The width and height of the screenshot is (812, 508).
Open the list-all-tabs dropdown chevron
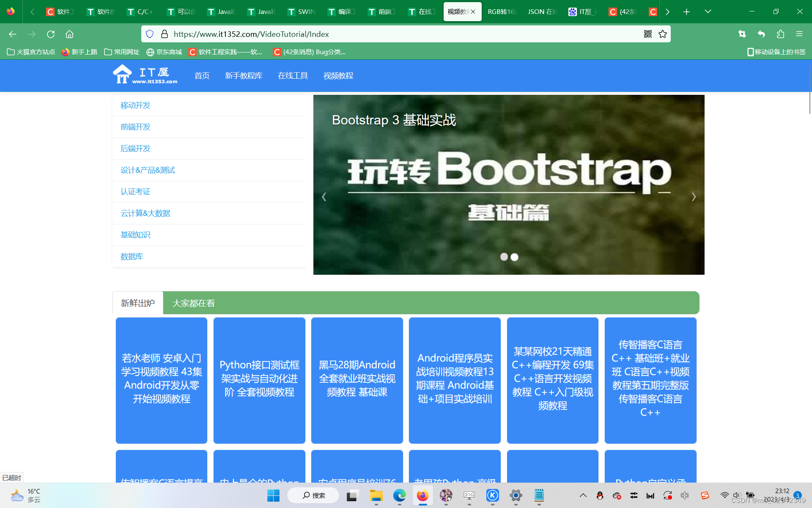tap(708, 11)
